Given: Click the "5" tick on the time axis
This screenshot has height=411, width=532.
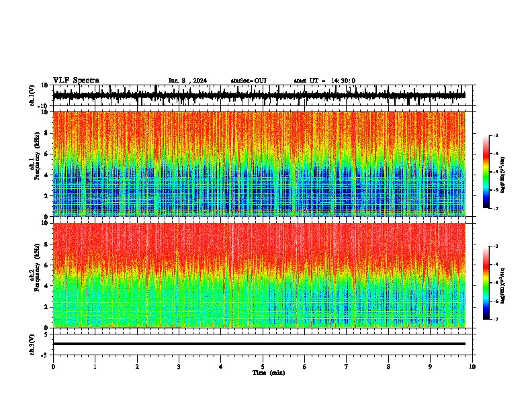Looking at the screenshot, I should coord(263,367).
